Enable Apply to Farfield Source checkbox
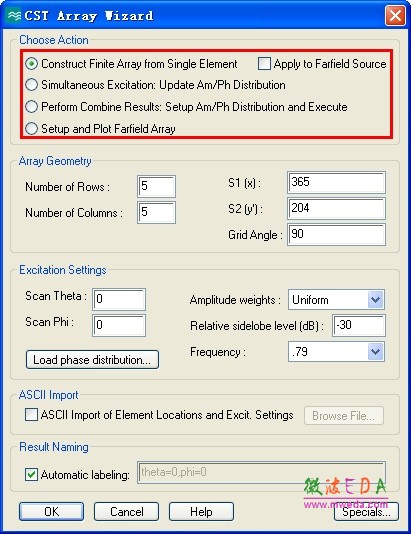This screenshot has height=534, width=411. pos(264,64)
